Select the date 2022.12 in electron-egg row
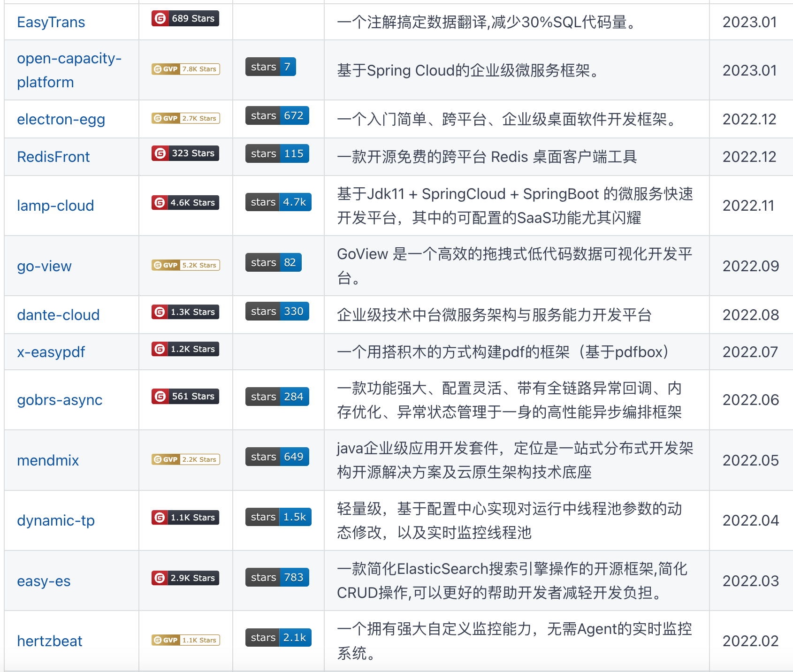Screen dimensions: 793x672 pyautogui.click(x=750, y=119)
